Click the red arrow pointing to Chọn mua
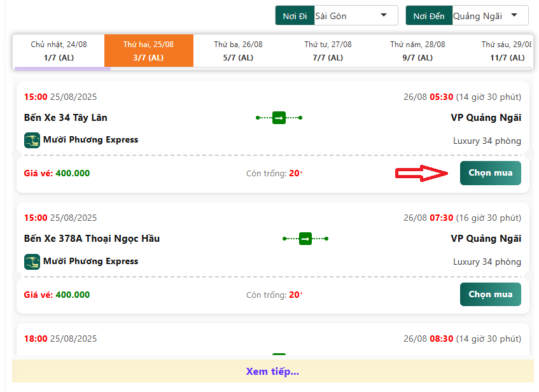The image size is (539, 392). pos(422,174)
